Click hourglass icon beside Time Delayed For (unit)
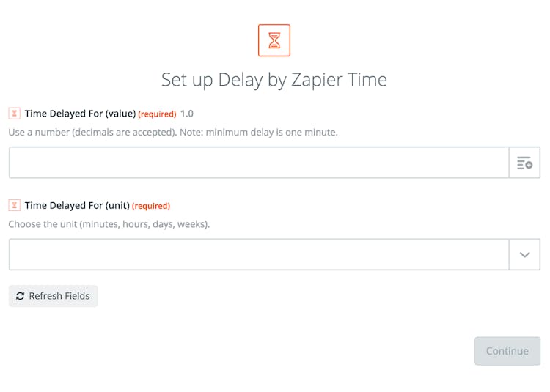 pos(14,206)
